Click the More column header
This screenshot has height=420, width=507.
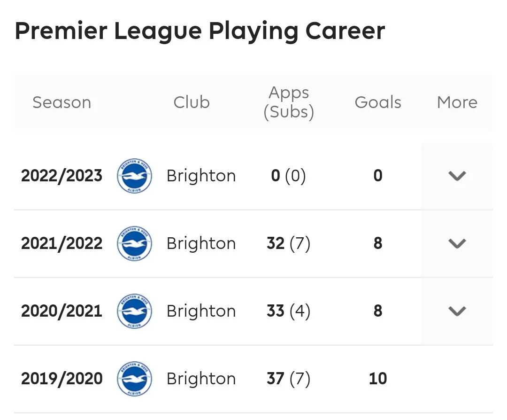click(x=457, y=102)
